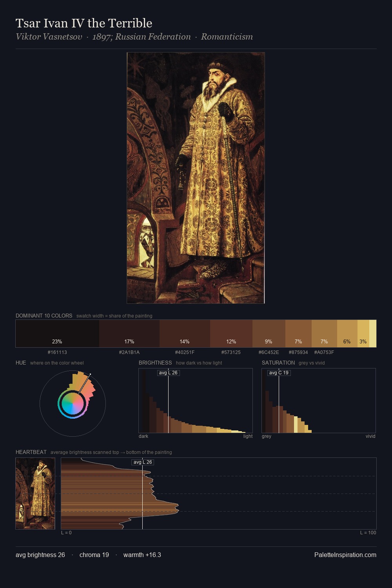Click hex code #573125

tap(231, 352)
